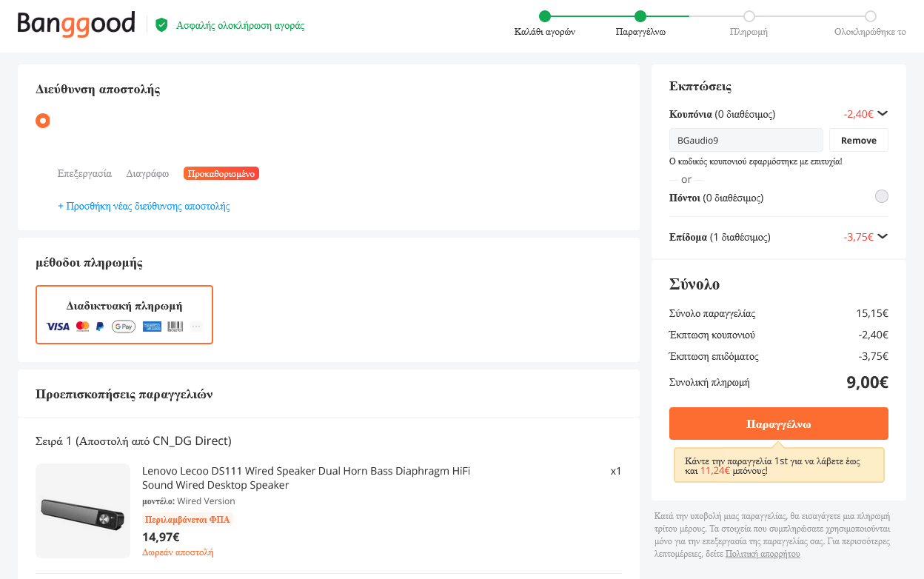
Task: Click the 14,97€ product price
Action: pyautogui.click(x=161, y=537)
